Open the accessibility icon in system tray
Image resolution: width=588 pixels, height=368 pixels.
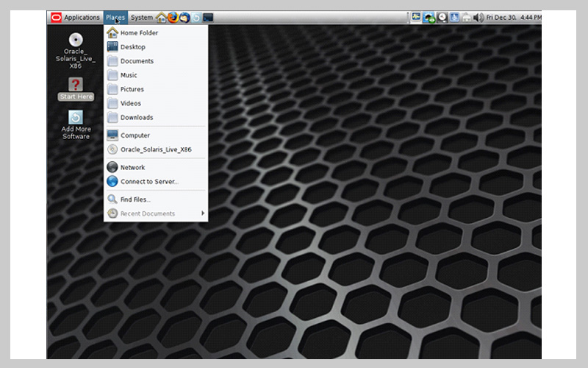tap(454, 17)
